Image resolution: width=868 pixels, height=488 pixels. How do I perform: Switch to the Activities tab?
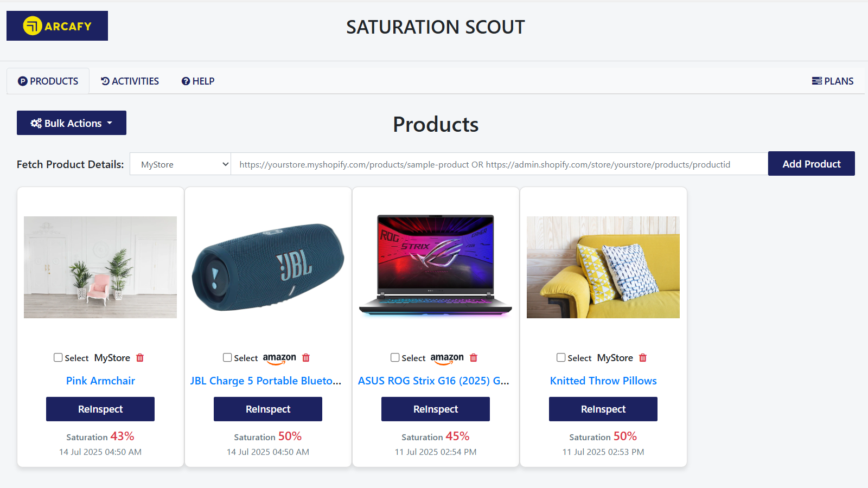pyautogui.click(x=130, y=81)
